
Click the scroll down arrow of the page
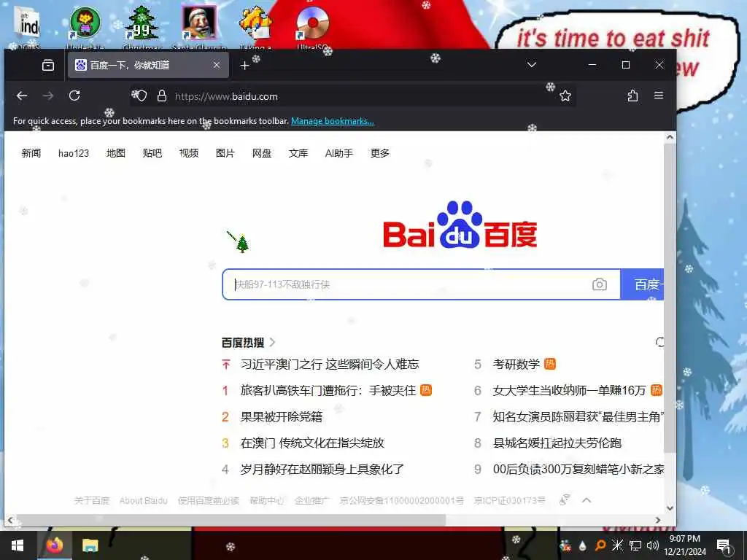[670, 508]
